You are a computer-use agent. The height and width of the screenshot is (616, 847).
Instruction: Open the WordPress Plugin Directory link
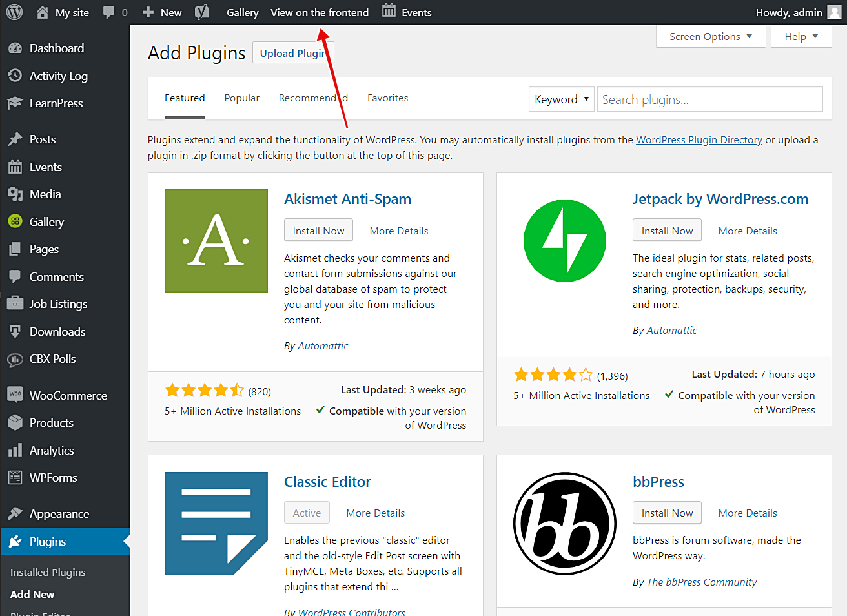(699, 140)
